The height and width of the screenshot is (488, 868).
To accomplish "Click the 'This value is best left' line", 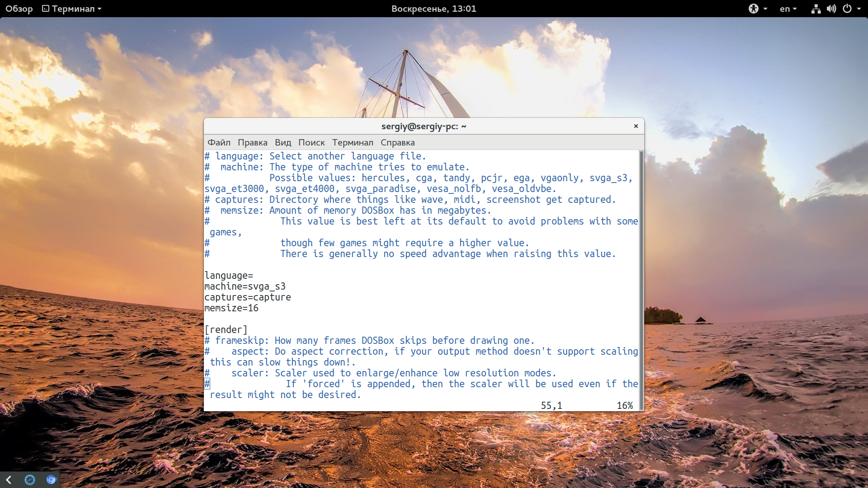I will pyautogui.click(x=459, y=221).
